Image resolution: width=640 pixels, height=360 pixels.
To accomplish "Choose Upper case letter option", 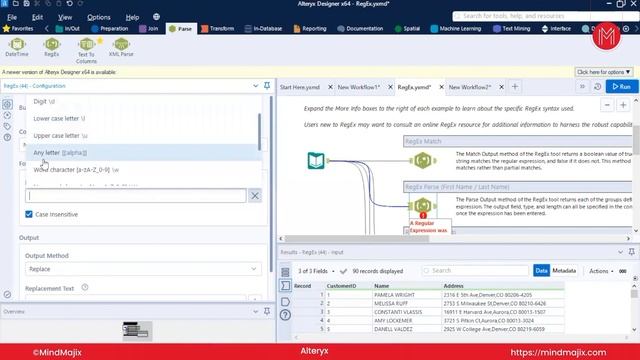I will [x=142, y=136].
